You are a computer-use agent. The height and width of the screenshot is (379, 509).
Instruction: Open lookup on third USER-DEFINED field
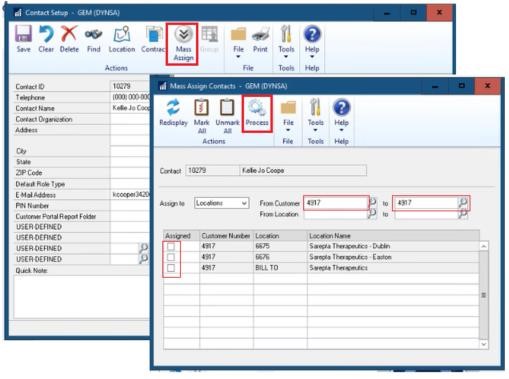pos(144,248)
